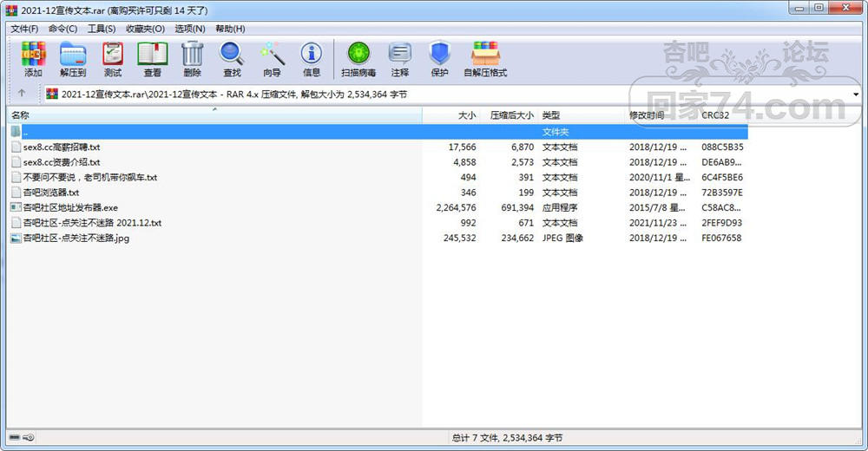The height and width of the screenshot is (451, 868).
Task: Click the icon of 杏吧社区地址发布器.exe
Action: coord(16,207)
